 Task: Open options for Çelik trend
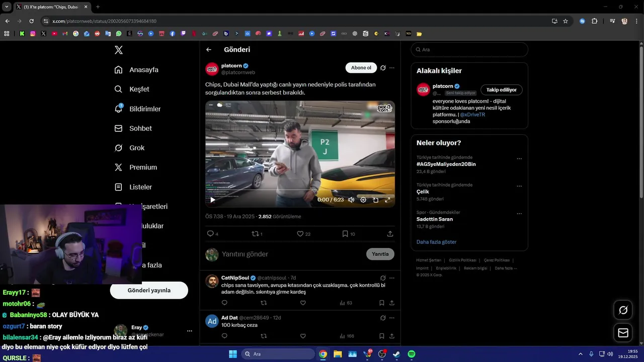pos(519,186)
